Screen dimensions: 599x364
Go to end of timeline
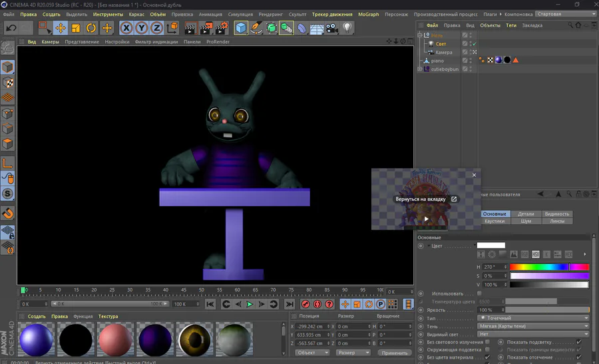[x=290, y=304]
